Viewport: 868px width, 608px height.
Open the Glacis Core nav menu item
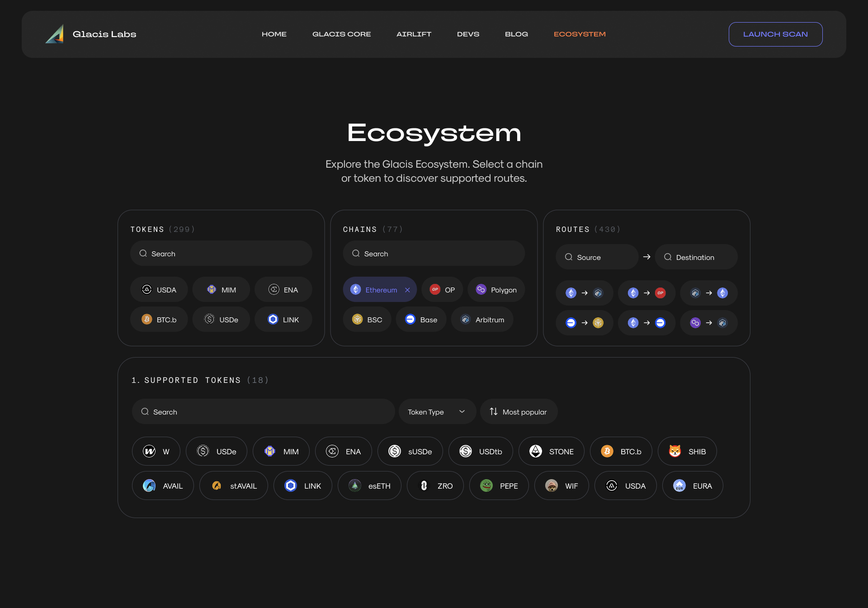point(341,34)
